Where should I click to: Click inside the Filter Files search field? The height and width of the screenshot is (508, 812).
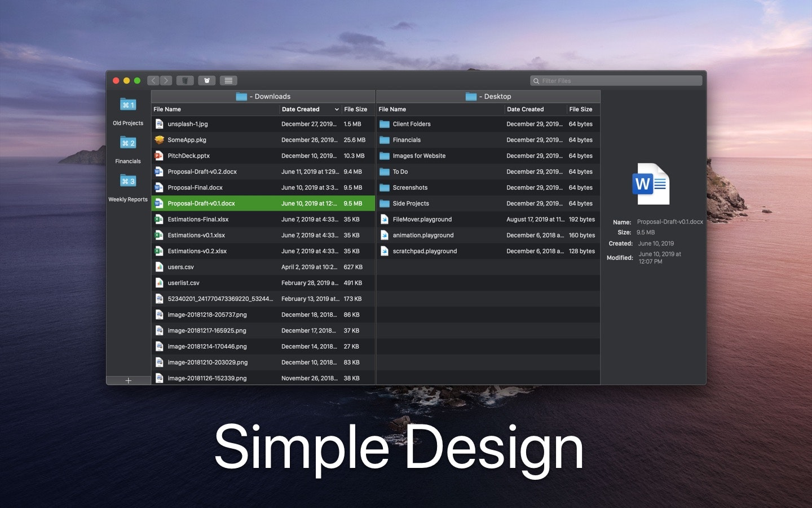[616, 80]
